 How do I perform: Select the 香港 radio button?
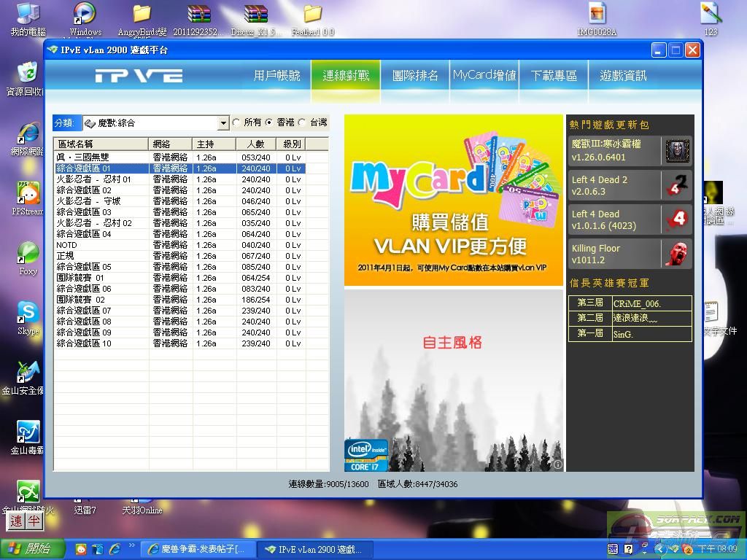[x=269, y=122]
